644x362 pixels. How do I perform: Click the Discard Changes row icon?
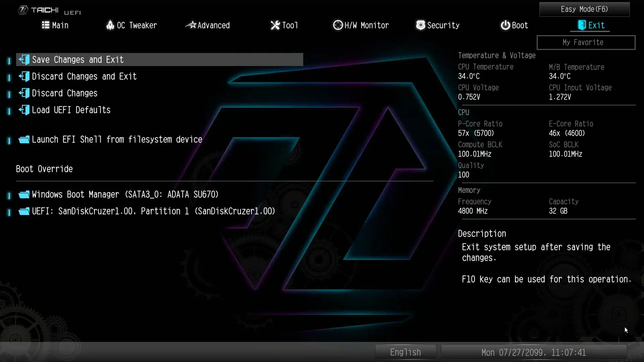(x=24, y=93)
